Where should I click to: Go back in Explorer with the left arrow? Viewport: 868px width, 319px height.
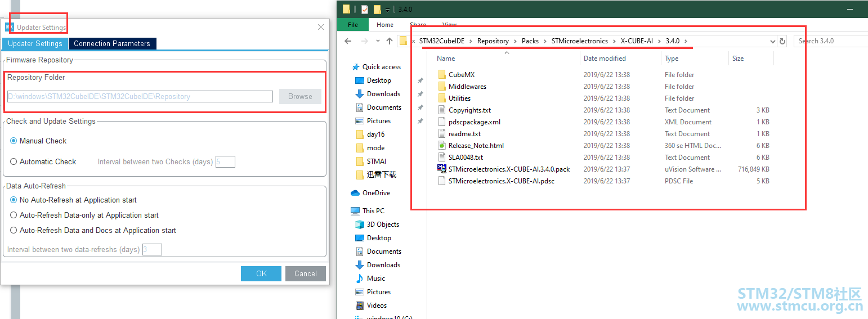(x=348, y=41)
